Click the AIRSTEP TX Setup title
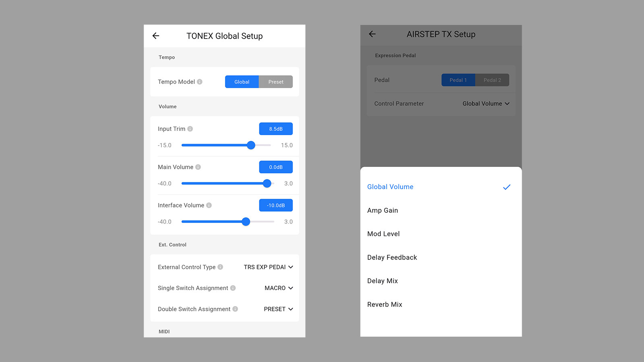 441,34
